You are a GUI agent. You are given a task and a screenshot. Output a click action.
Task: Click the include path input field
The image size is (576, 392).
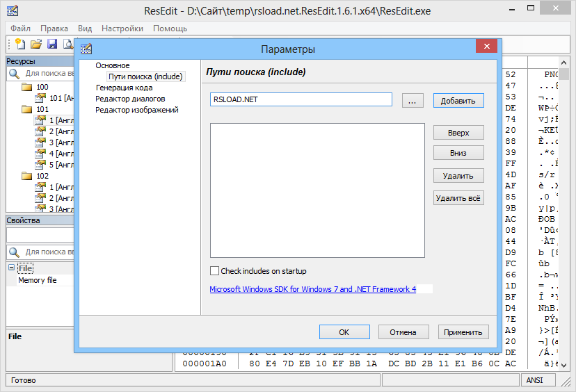(301, 99)
